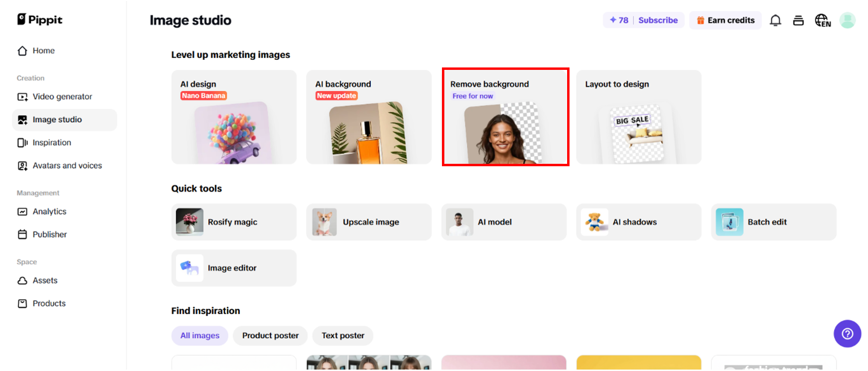Click the New update badge
The width and height of the screenshot is (868, 371).
point(337,96)
